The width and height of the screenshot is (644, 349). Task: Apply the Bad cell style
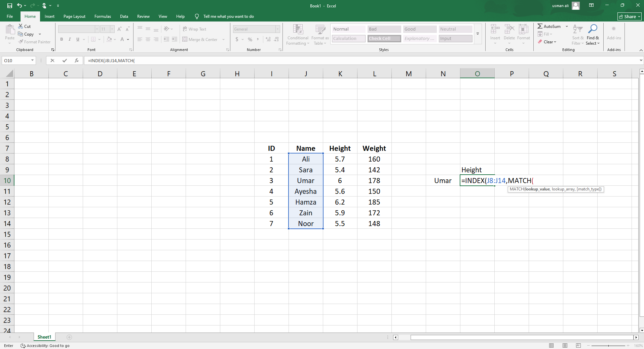384,29
